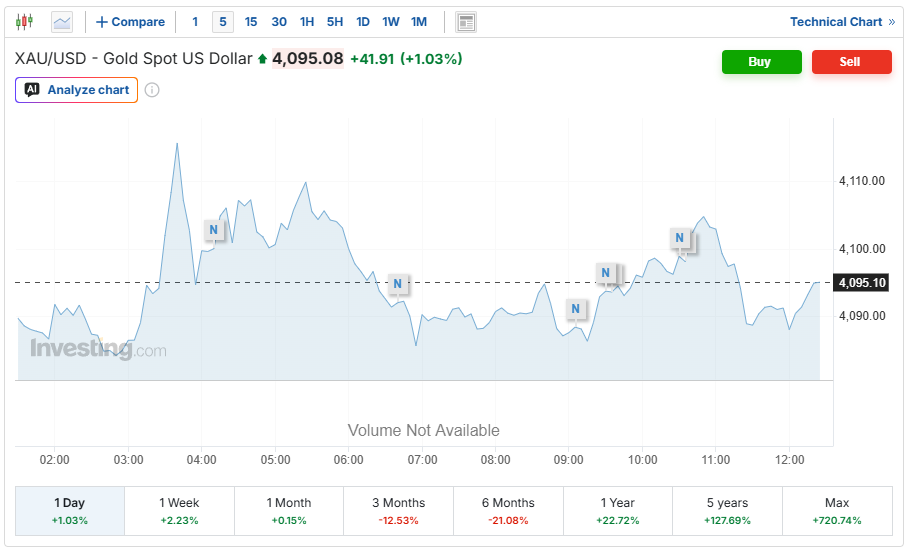Switch to the 1 Year range tab
The width and height of the screenshot is (908, 557).
coord(618,511)
